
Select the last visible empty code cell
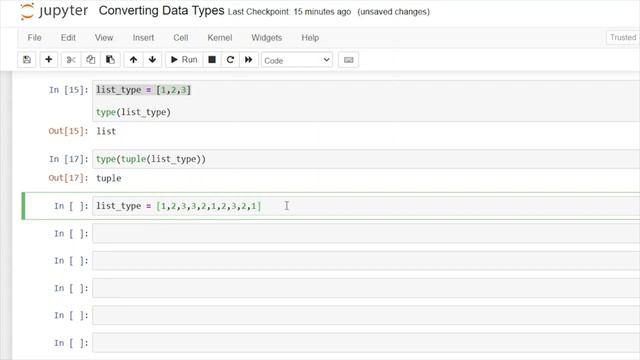366,343
